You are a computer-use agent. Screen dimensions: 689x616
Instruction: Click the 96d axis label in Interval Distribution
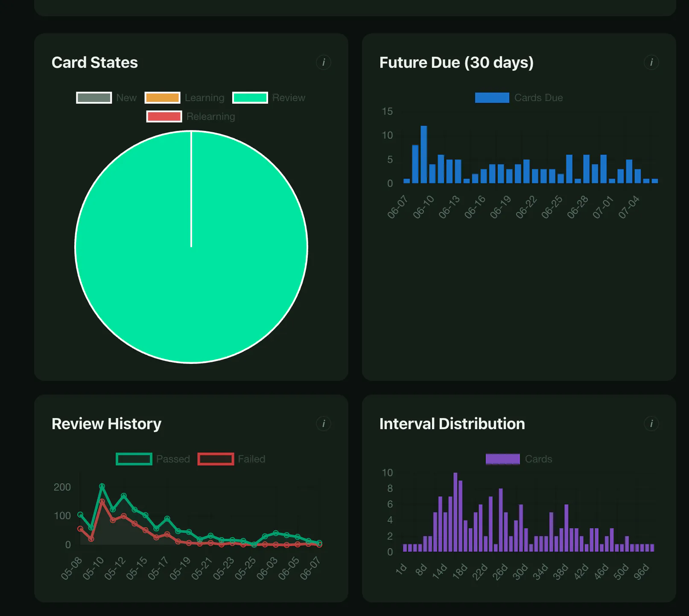(x=641, y=572)
